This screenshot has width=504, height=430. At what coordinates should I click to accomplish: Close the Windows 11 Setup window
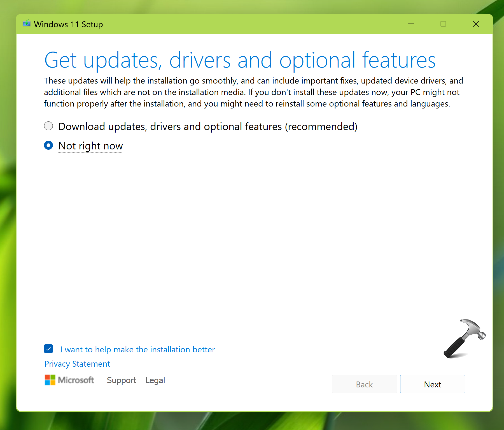(476, 24)
